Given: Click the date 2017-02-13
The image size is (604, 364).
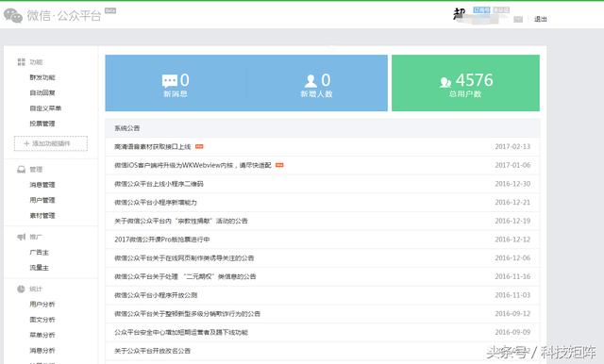Looking at the screenshot, I should click(x=512, y=146).
